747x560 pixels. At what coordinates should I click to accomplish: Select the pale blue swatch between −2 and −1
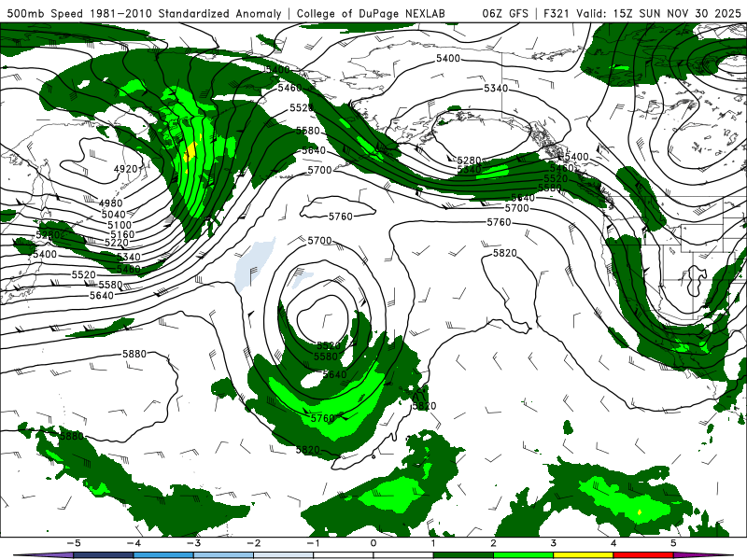tap(284, 555)
